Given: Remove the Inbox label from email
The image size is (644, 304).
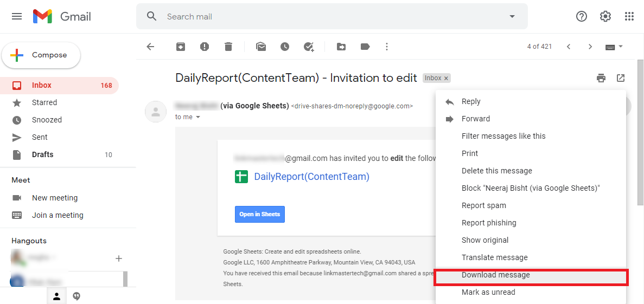Looking at the screenshot, I should point(446,78).
